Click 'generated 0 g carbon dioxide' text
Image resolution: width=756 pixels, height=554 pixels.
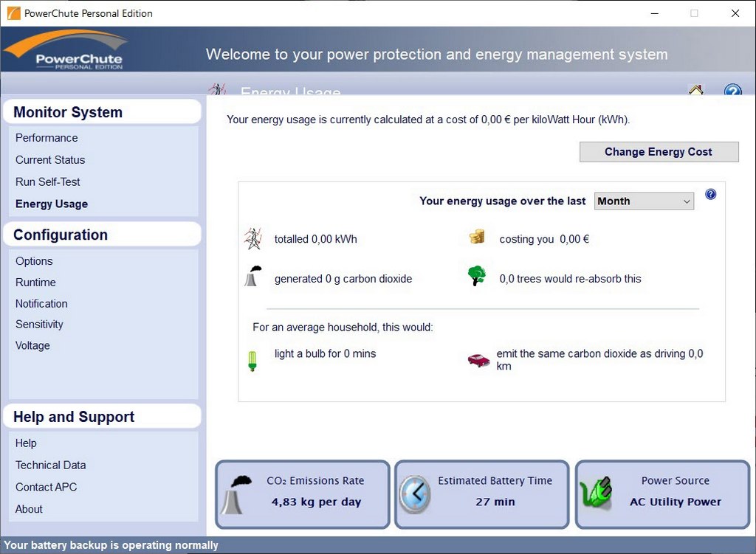click(343, 279)
